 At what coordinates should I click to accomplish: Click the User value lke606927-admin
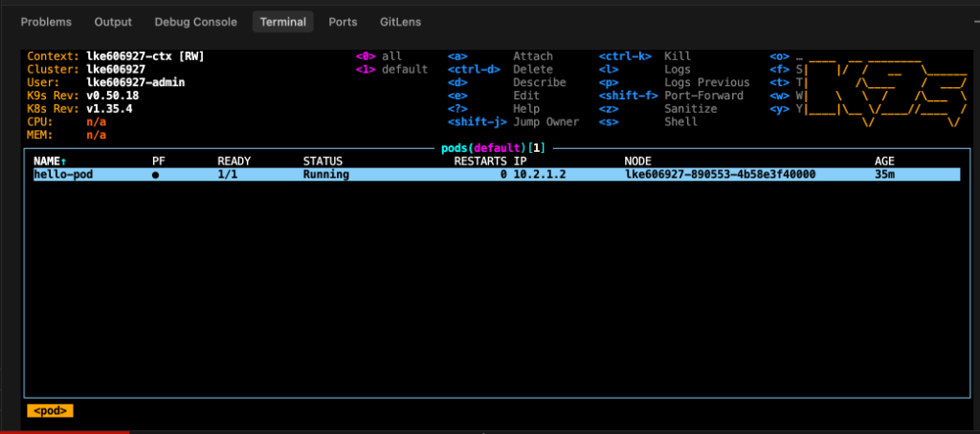click(136, 82)
